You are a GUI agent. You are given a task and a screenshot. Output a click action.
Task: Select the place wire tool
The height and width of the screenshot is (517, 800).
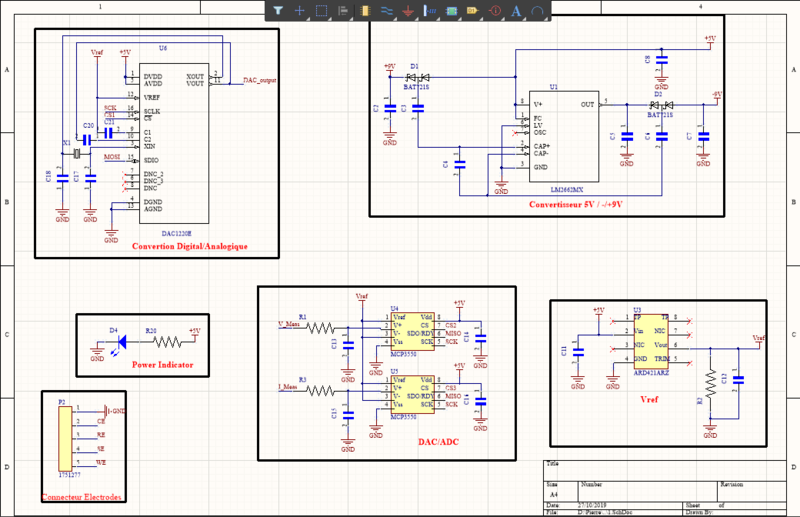coord(386,10)
